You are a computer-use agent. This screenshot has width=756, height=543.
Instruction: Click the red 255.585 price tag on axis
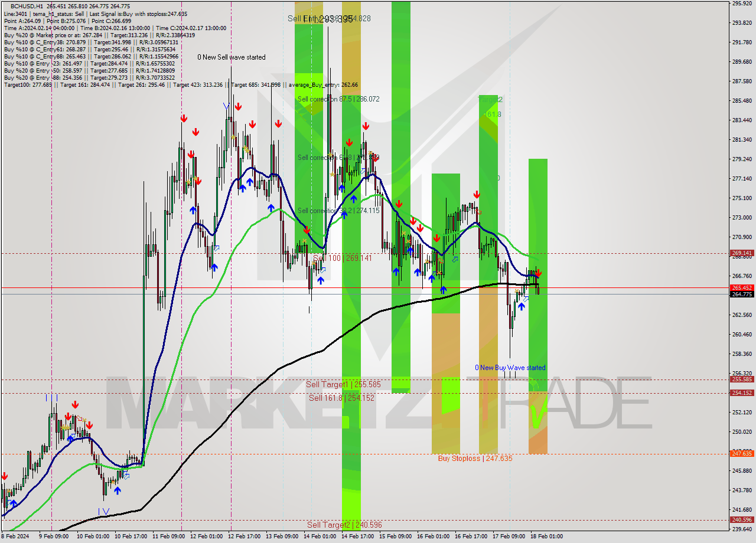(x=742, y=380)
